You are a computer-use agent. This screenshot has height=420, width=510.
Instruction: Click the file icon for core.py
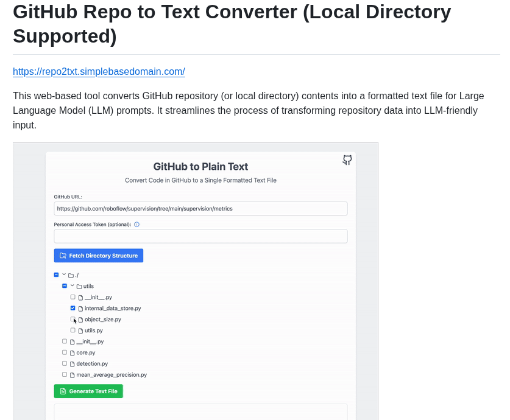coord(73,353)
